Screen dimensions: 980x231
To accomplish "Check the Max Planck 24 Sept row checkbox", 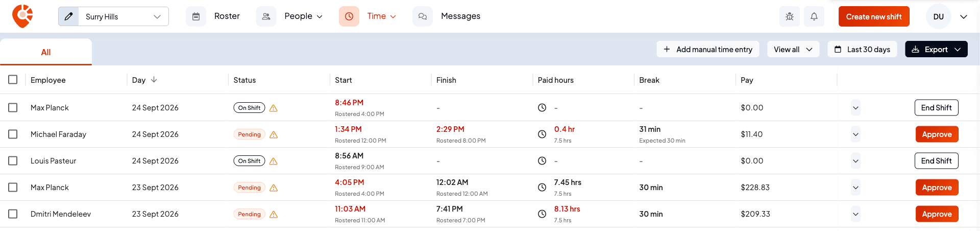I will [x=13, y=108].
